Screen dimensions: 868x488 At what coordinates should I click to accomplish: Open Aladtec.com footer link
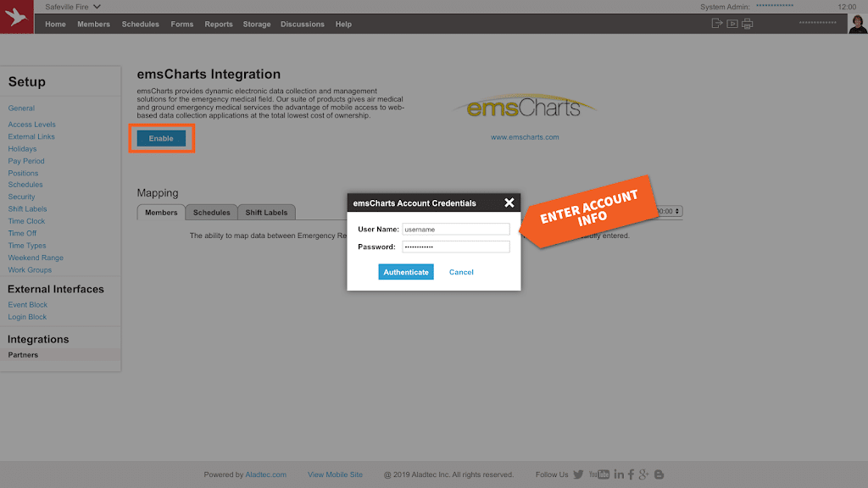265,474
